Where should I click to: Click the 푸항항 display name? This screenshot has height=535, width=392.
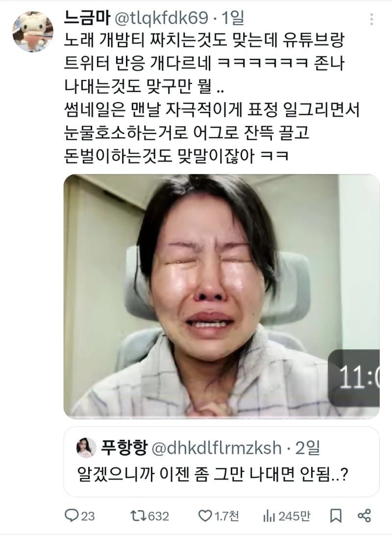tap(124, 447)
